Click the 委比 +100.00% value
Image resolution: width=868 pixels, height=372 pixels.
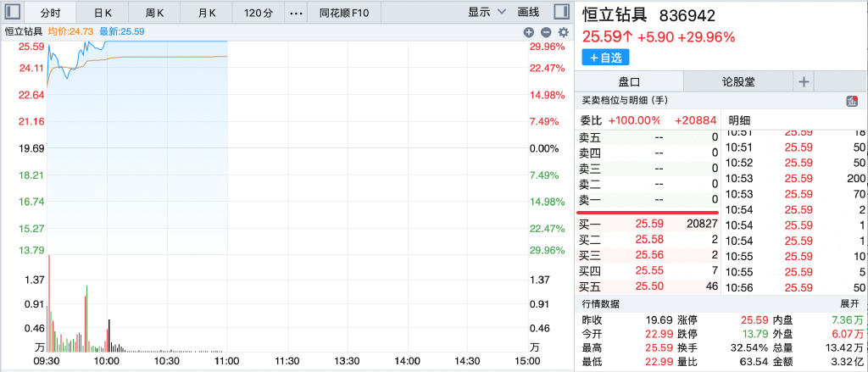[634, 120]
